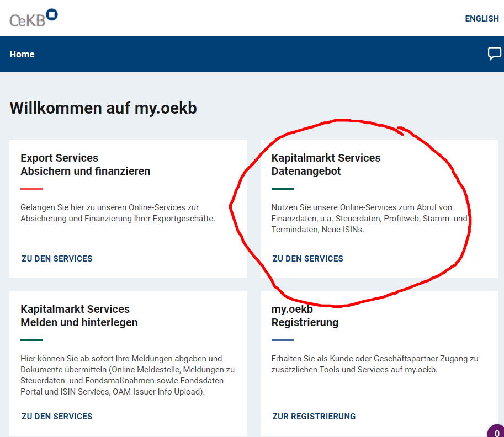Open ZU DEN SERVICES under Export Services
Screen dimensions: 504x437
[57, 259]
